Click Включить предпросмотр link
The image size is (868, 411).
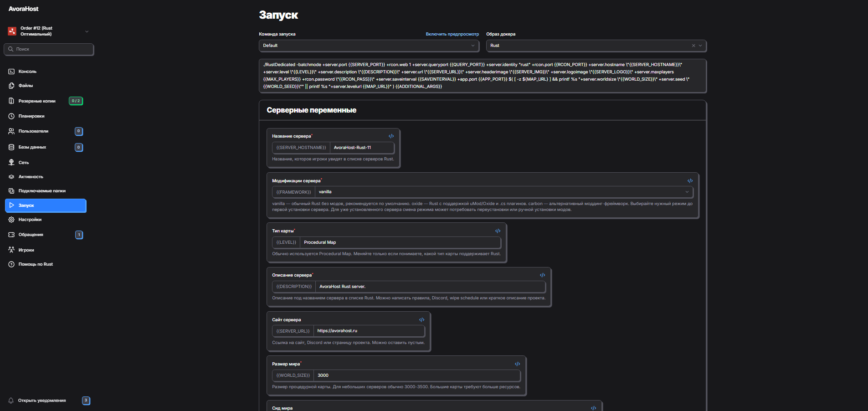click(452, 34)
